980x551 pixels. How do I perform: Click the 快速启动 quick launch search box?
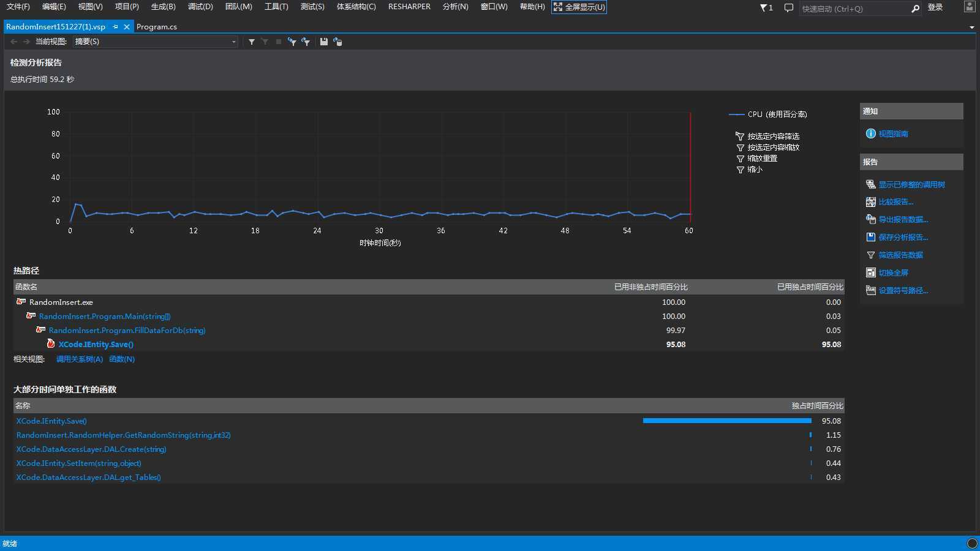pyautogui.click(x=854, y=9)
